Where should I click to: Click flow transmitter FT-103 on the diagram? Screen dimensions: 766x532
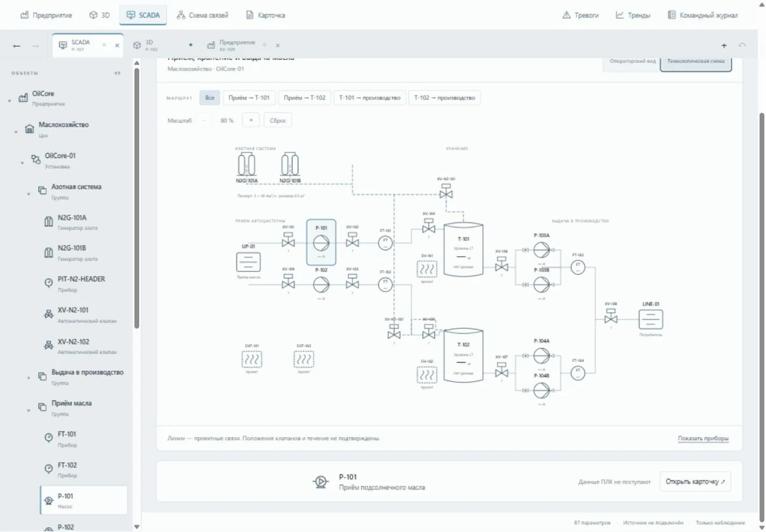pyautogui.click(x=578, y=267)
